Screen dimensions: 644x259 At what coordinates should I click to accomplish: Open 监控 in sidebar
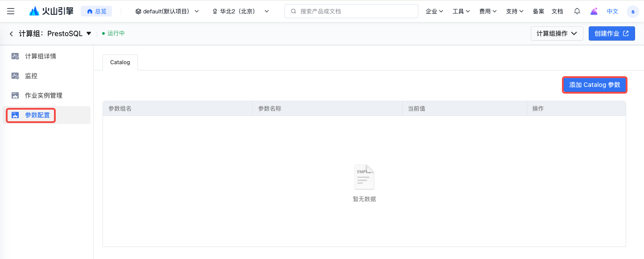(x=47, y=76)
